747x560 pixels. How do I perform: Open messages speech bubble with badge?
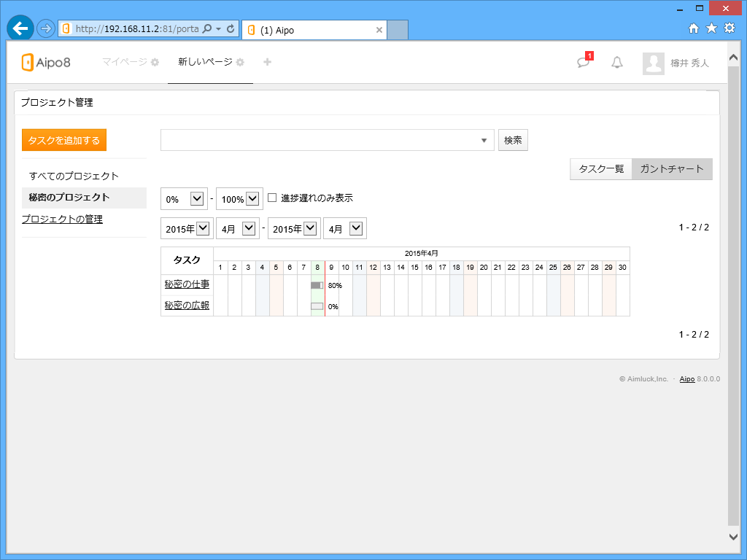click(584, 61)
